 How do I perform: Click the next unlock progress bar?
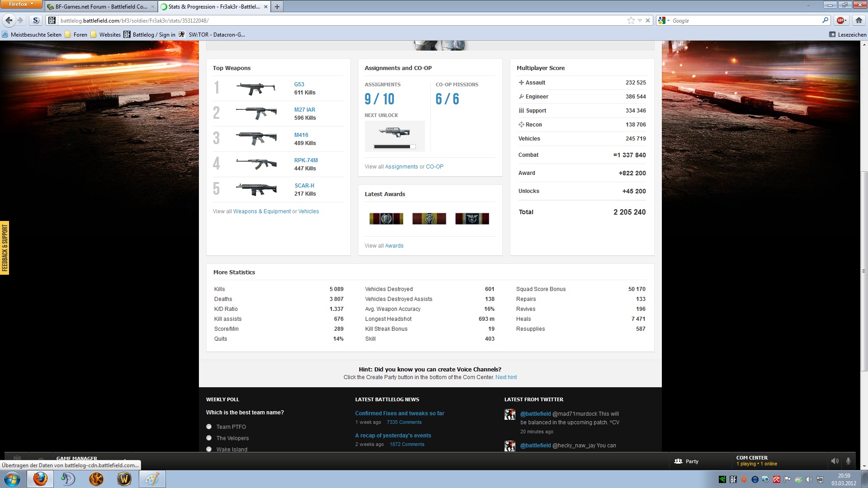(x=394, y=146)
